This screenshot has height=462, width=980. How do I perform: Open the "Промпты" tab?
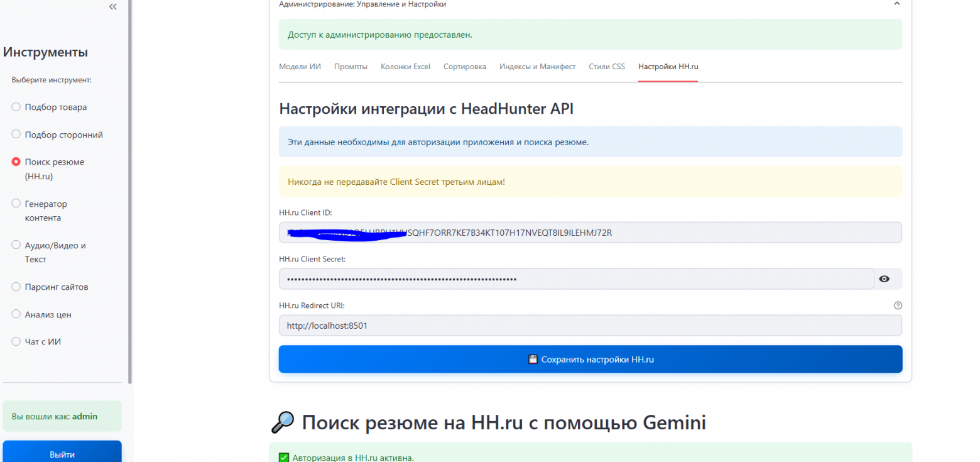351,66
